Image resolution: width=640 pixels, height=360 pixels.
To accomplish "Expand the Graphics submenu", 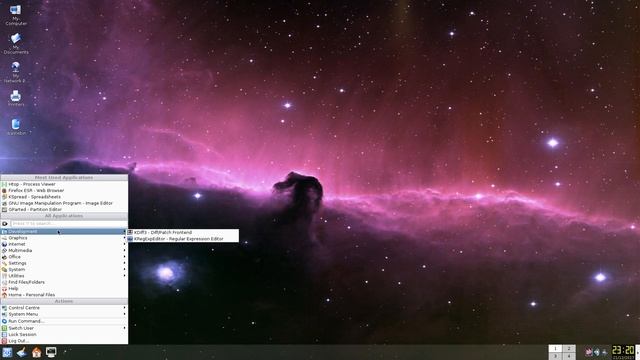I will (64, 238).
